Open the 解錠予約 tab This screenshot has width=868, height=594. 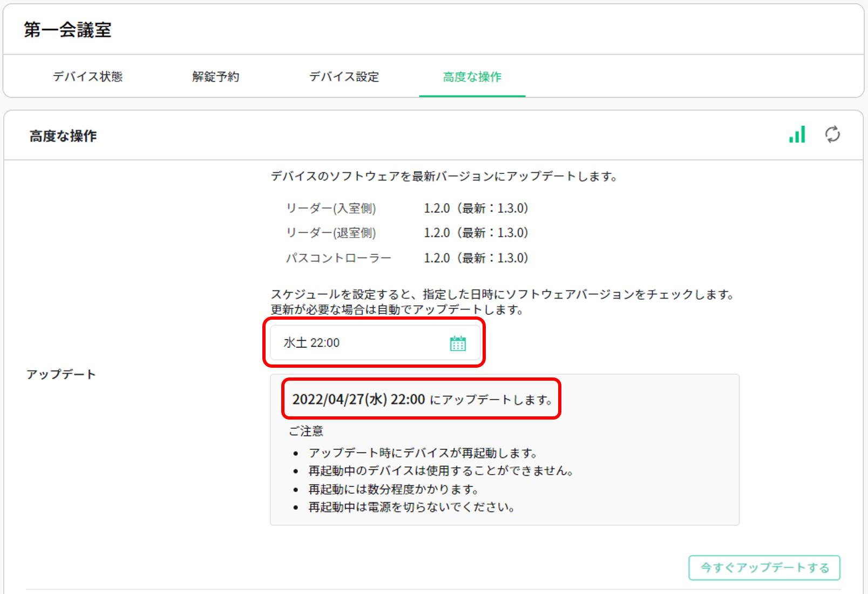tap(215, 77)
